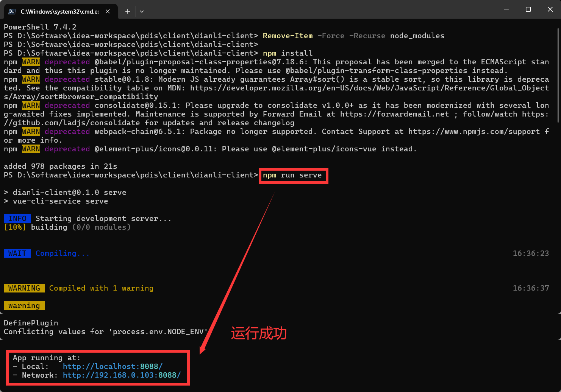The image size is (561, 392).
Task: Close the cmd.exe tab
Action: pos(108,11)
